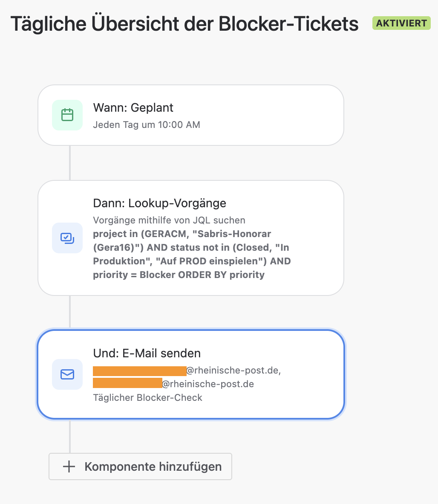The height and width of the screenshot is (504, 438).
Task: Click the subject Täglicher Blocker-Check
Action: coord(148,397)
